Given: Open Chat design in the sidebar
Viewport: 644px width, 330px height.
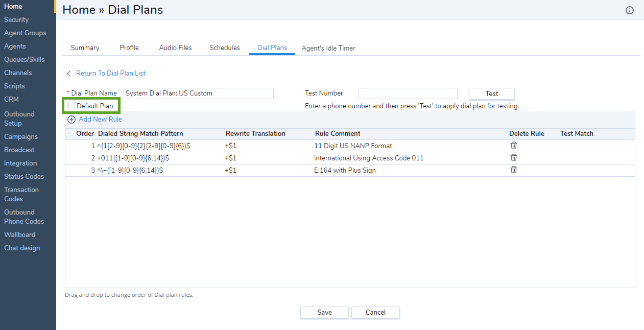Looking at the screenshot, I should (22, 248).
